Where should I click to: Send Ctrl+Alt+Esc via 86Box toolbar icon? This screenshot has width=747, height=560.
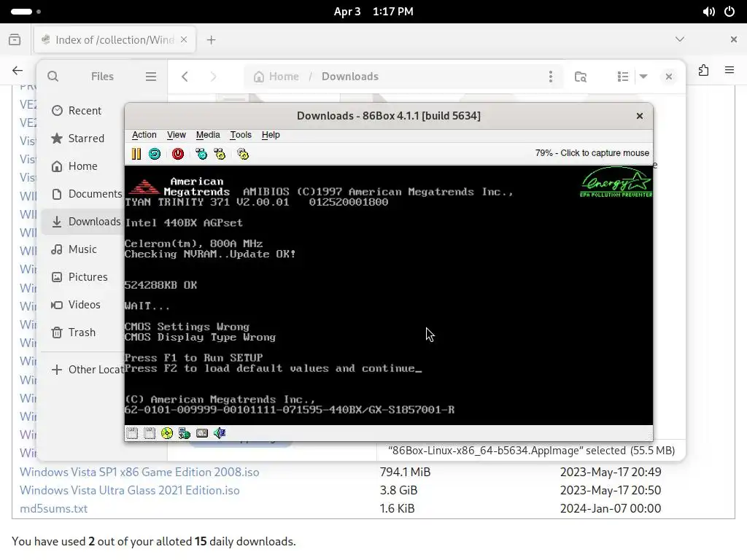pos(220,154)
